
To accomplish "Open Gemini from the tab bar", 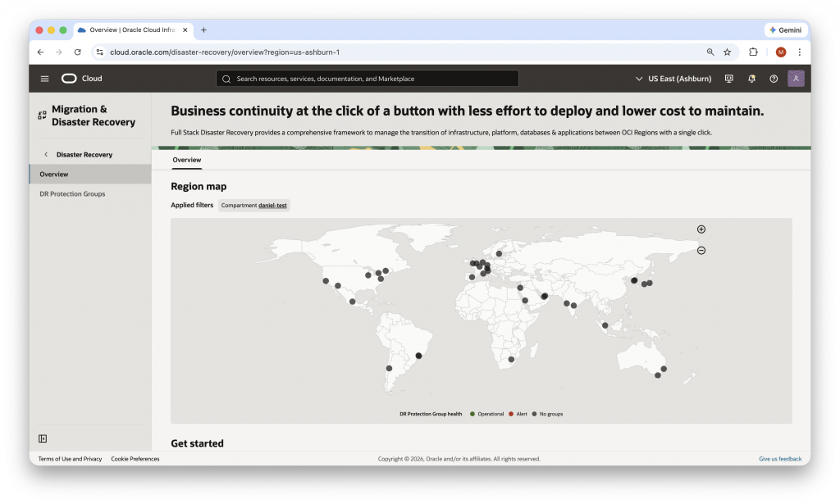I will click(x=785, y=30).
